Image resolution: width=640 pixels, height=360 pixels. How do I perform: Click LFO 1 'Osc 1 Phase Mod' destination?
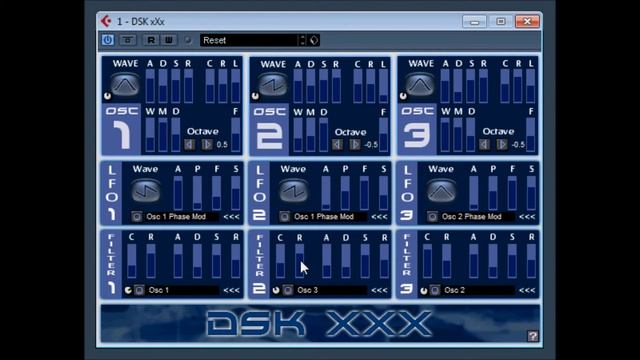click(x=176, y=217)
